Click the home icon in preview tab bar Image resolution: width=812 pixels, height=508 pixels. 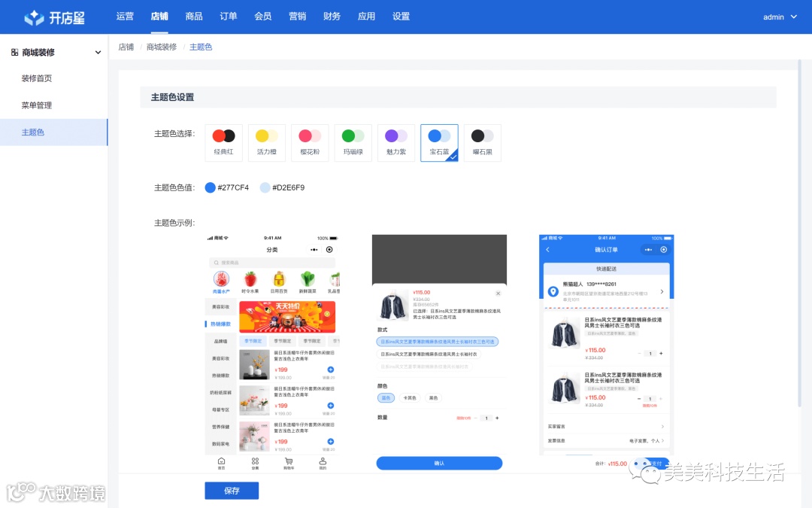pos(222,461)
